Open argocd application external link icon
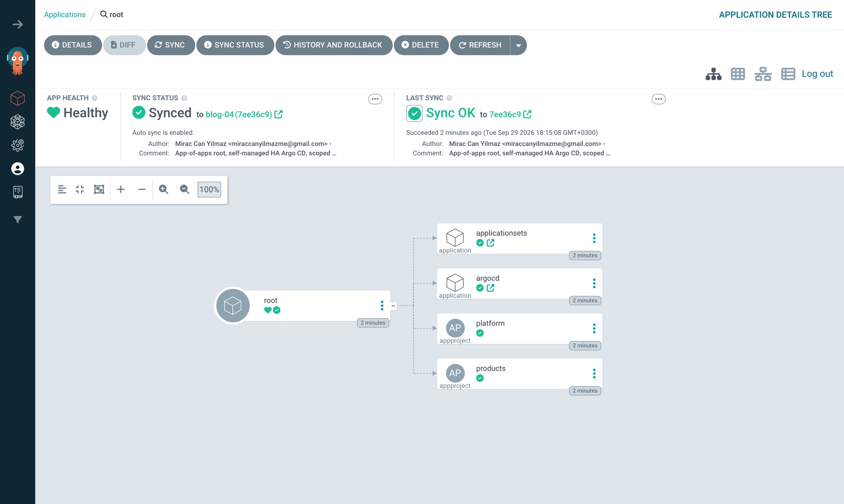The image size is (844, 504). [490, 288]
